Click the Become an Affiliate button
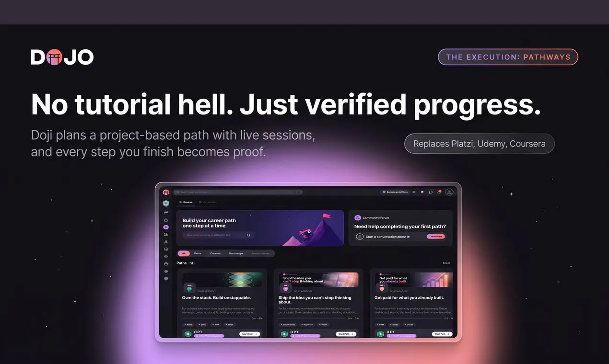 click(x=395, y=192)
